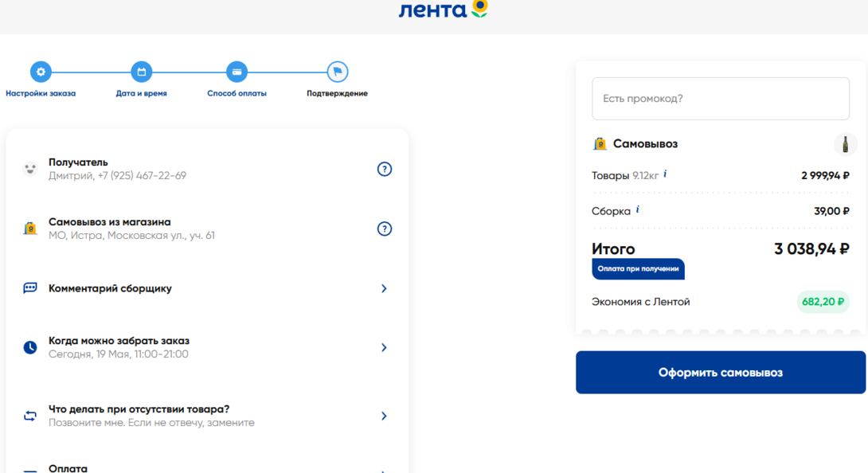Image resolution: width=868 pixels, height=473 pixels.
Task: Click the Lenta logo at top
Action: 443,10
